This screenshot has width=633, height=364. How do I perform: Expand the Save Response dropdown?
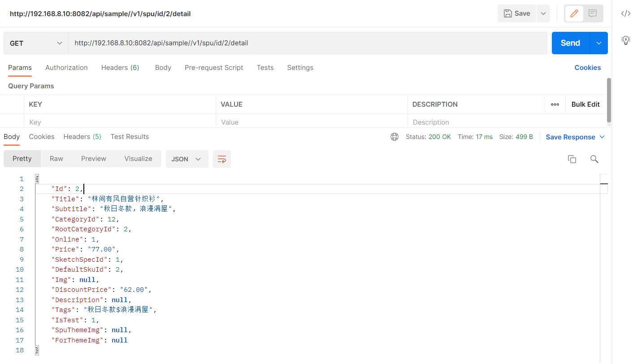pos(602,137)
